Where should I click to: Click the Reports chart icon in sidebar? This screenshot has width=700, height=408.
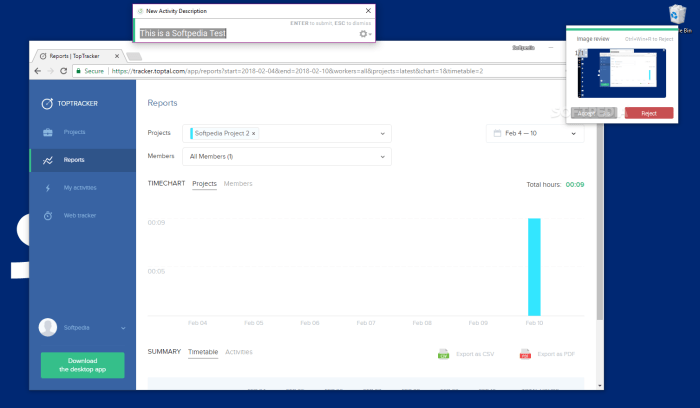tap(48, 160)
